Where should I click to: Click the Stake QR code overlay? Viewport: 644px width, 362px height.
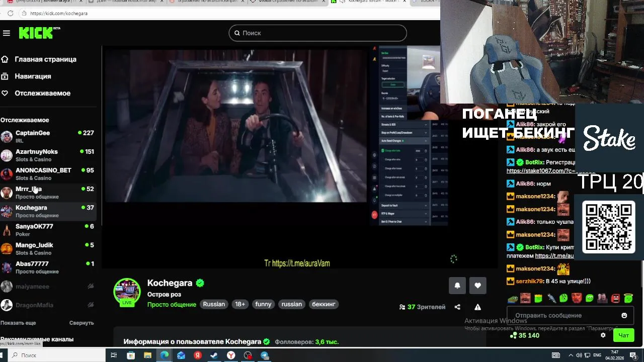coord(609,227)
